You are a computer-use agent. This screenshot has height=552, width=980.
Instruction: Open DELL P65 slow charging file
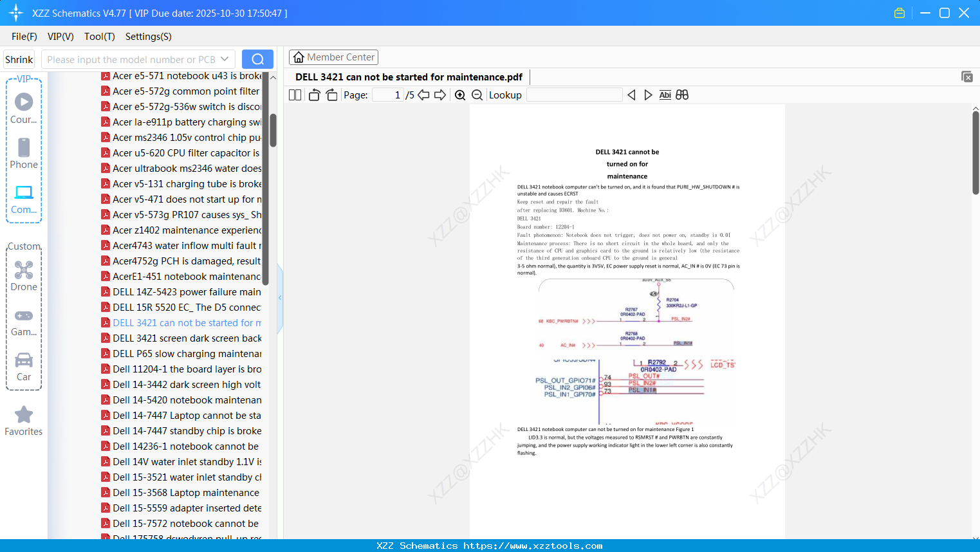(x=181, y=354)
